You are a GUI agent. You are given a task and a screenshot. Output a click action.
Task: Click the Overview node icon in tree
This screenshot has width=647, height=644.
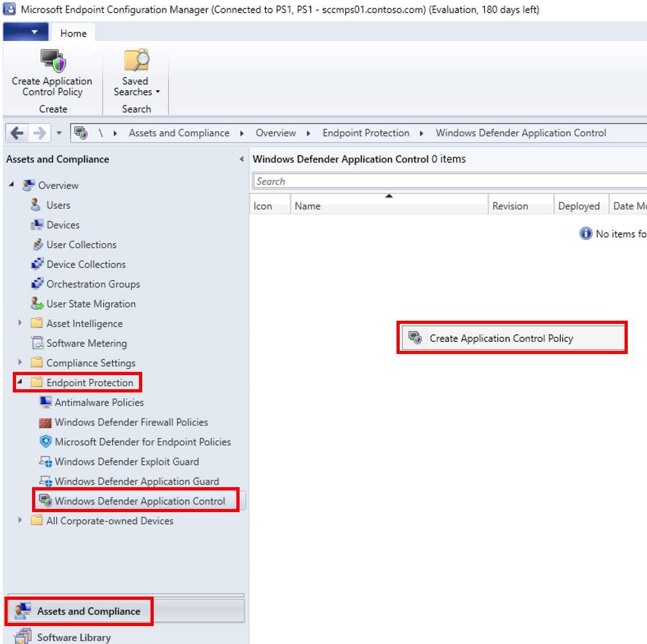pos(28,185)
